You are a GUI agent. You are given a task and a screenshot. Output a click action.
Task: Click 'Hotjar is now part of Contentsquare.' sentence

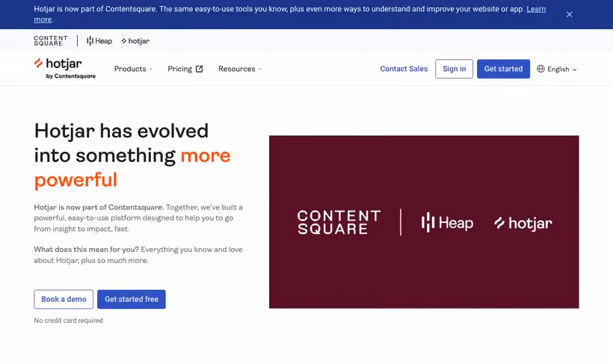(x=99, y=207)
